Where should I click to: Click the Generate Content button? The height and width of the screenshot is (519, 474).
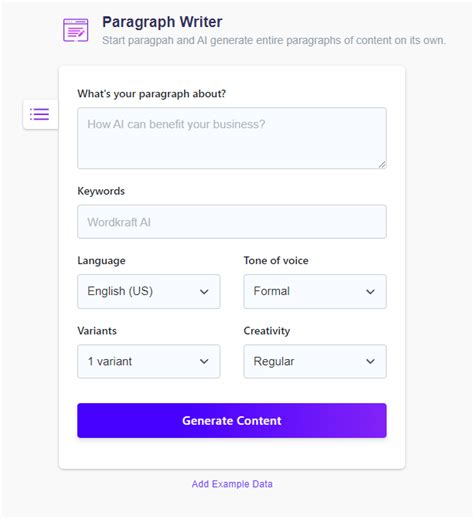tap(232, 421)
